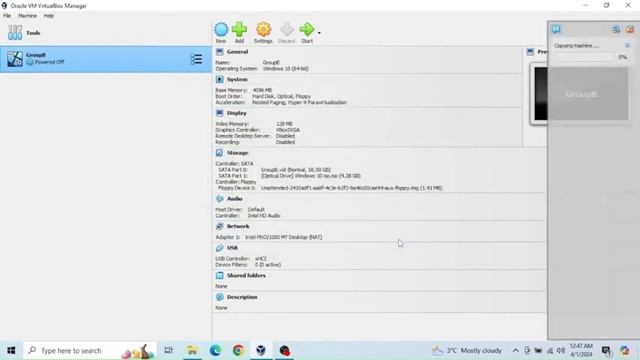The image size is (640, 360).
Task: Select the Tools entry in the sidebar
Action: (x=106, y=33)
